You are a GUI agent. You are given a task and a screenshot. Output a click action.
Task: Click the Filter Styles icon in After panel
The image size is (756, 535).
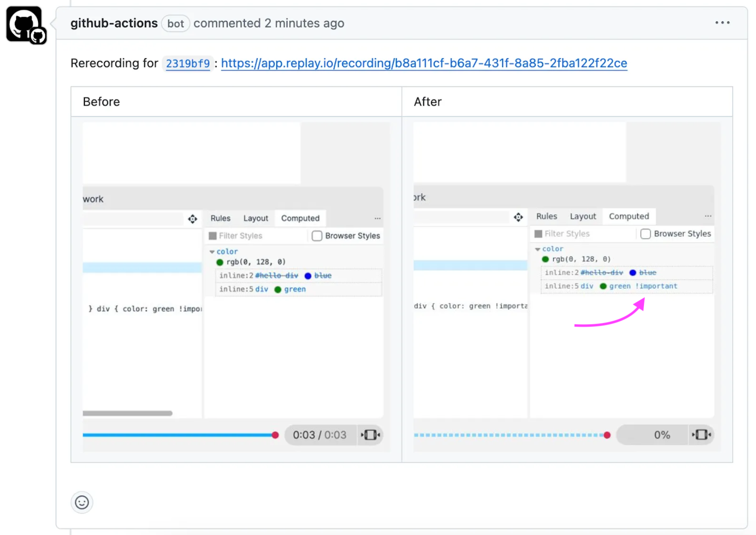click(538, 234)
